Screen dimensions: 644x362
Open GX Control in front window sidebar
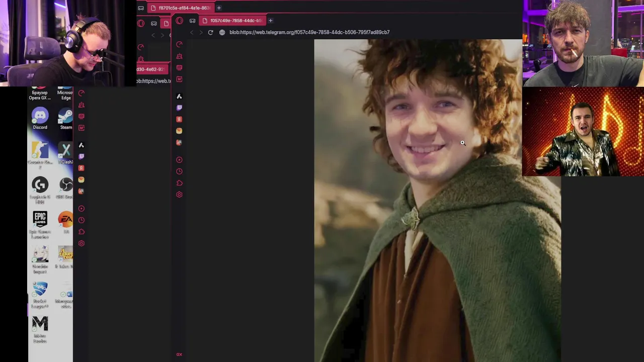coord(179,44)
